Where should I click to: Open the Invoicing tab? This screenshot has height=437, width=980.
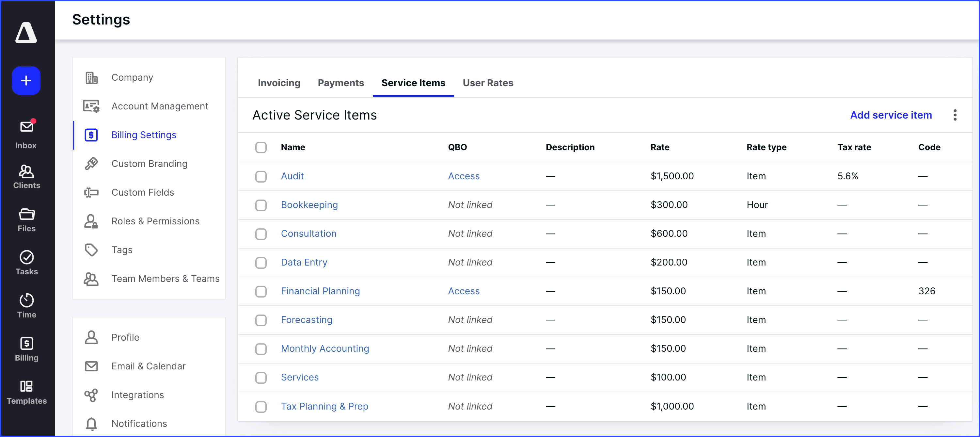[279, 83]
